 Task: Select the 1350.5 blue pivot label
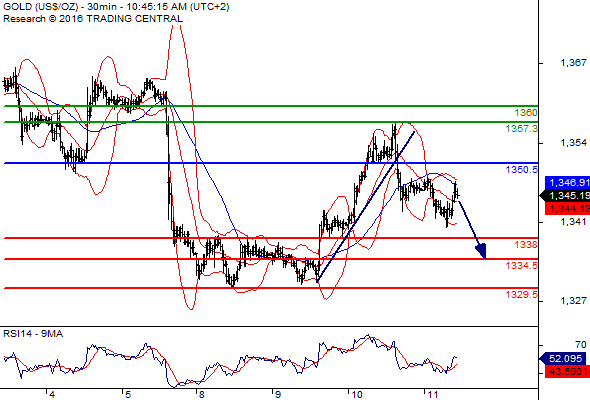(522, 170)
